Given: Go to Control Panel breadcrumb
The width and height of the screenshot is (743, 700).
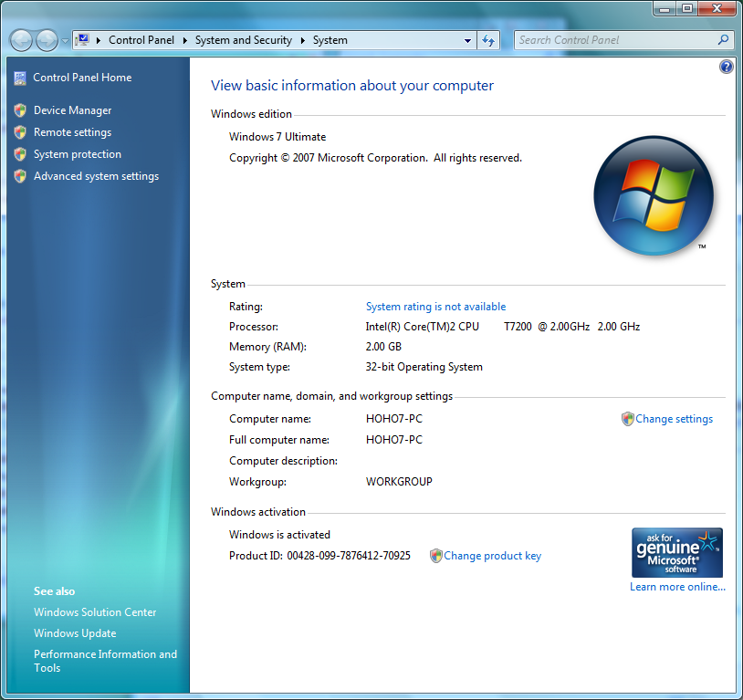Looking at the screenshot, I should [x=141, y=40].
